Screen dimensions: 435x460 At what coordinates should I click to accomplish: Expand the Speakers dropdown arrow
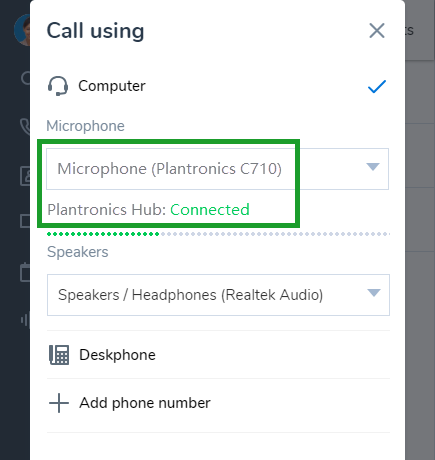(x=374, y=293)
